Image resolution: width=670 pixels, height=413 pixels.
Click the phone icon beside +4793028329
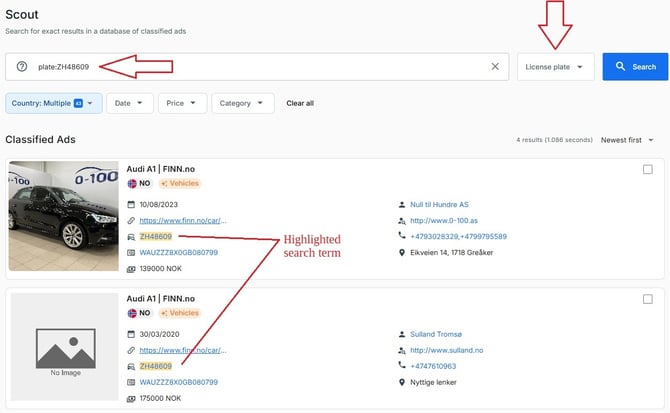point(402,235)
